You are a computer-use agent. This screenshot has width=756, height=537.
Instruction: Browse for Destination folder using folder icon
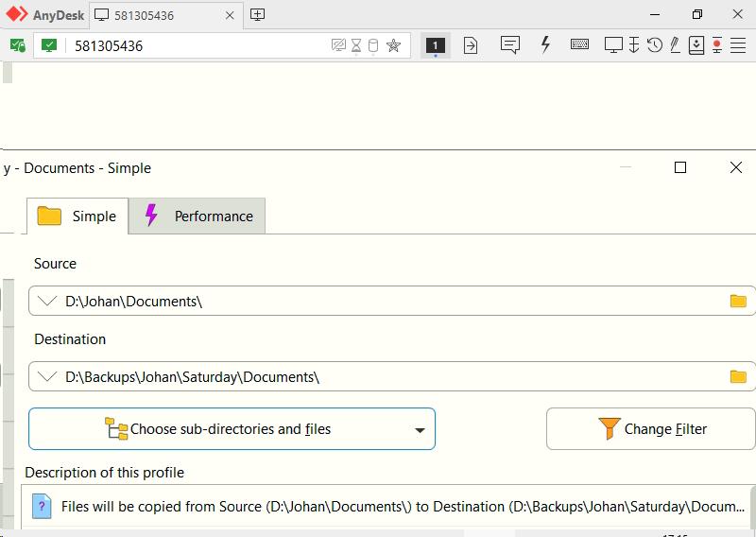pos(738,377)
